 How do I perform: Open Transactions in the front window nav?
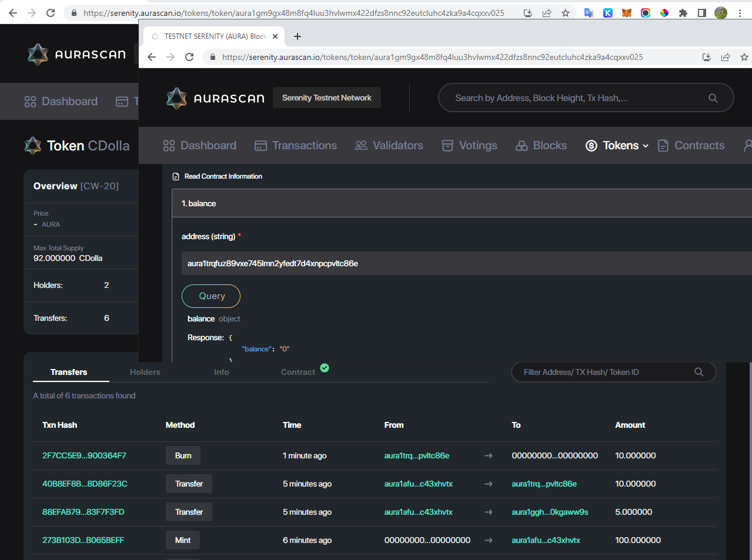(x=296, y=146)
